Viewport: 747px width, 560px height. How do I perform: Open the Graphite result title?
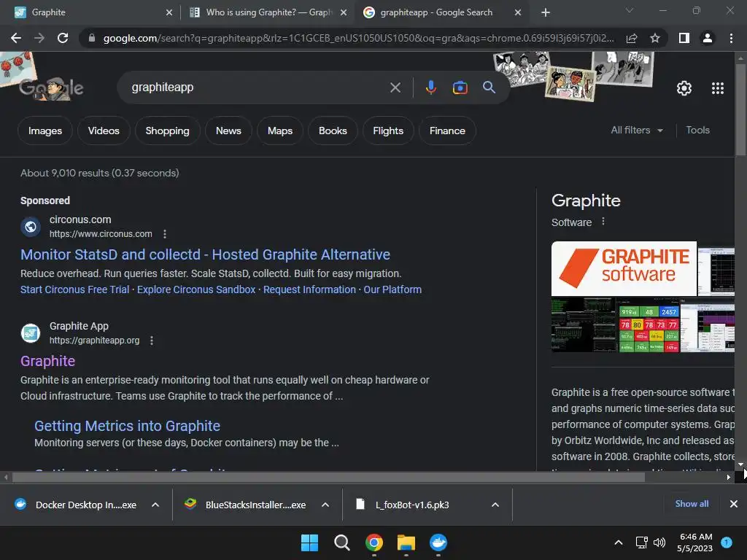pyautogui.click(x=47, y=361)
